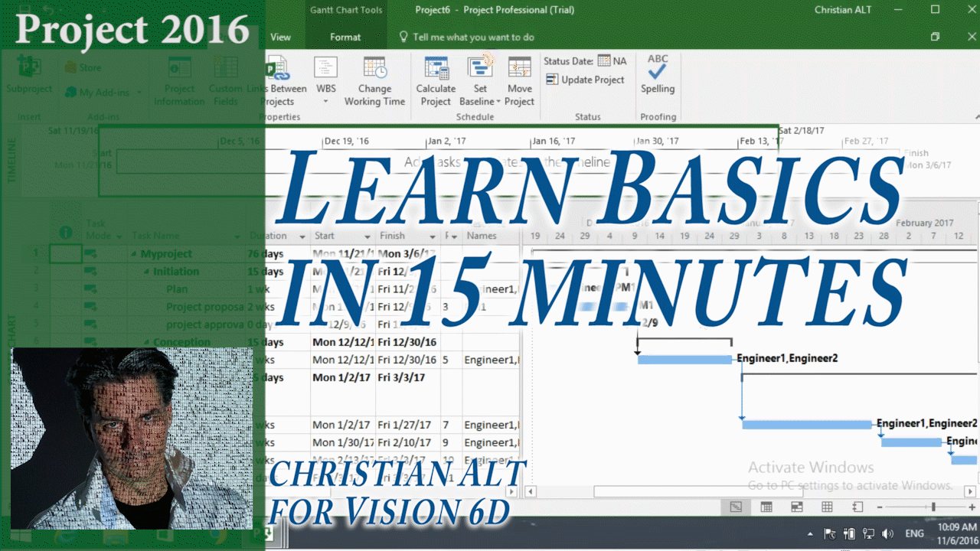Click Links Between Projects icon
Image resolution: width=980 pixels, height=551 pixels.
pos(276,68)
